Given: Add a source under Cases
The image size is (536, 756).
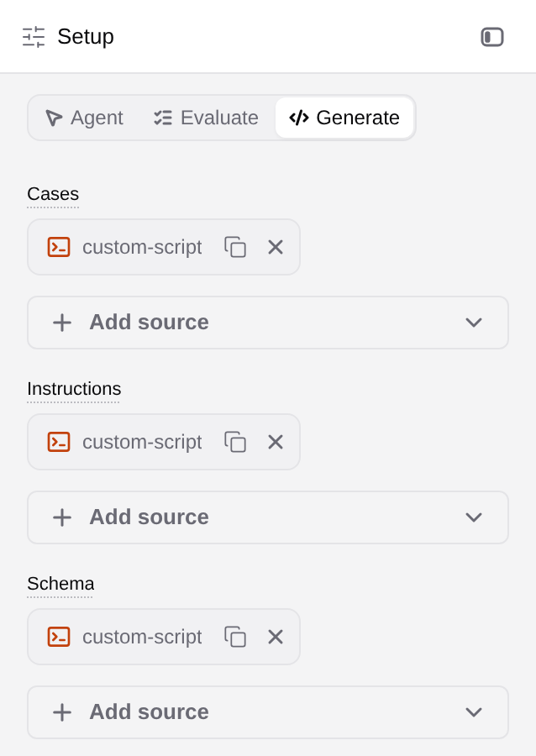Looking at the screenshot, I should coord(268,323).
